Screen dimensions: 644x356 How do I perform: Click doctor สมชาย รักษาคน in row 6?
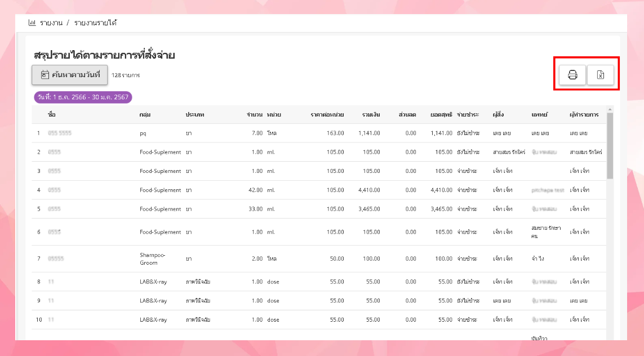(546, 232)
